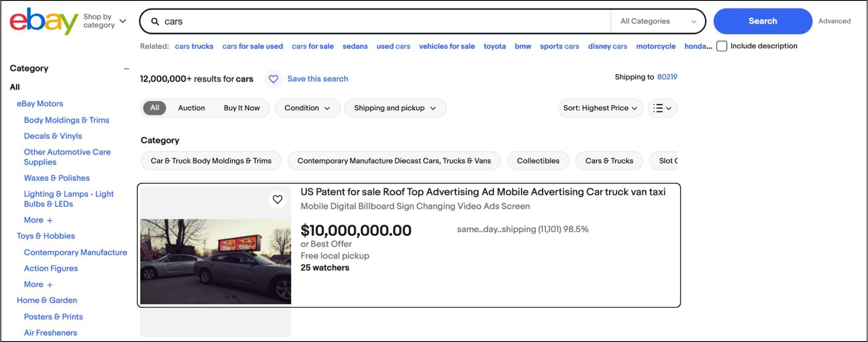Open Lighting & Lamps - Light Bulbs & LEDs
The height and width of the screenshot is (342, 868).
(x=69, y=199)
